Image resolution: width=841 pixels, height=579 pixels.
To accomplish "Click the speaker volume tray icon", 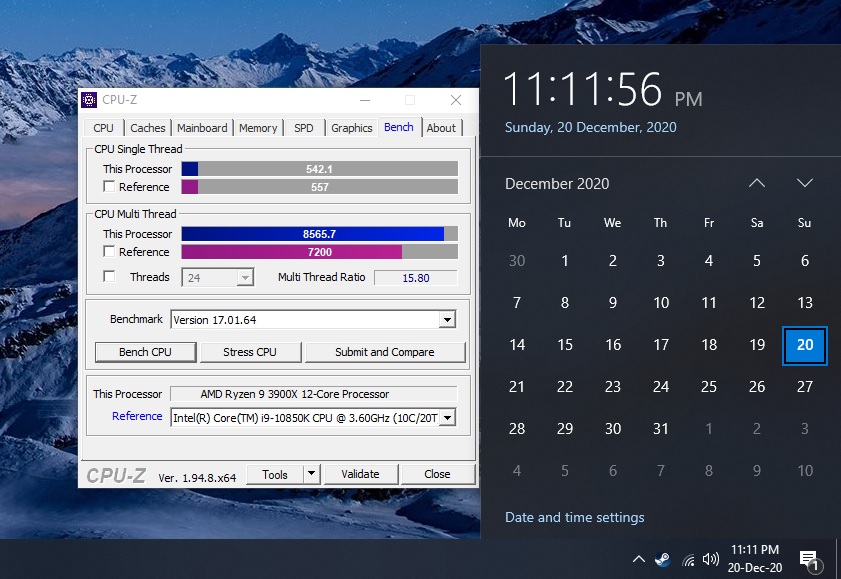I will (x=711, y=559).
